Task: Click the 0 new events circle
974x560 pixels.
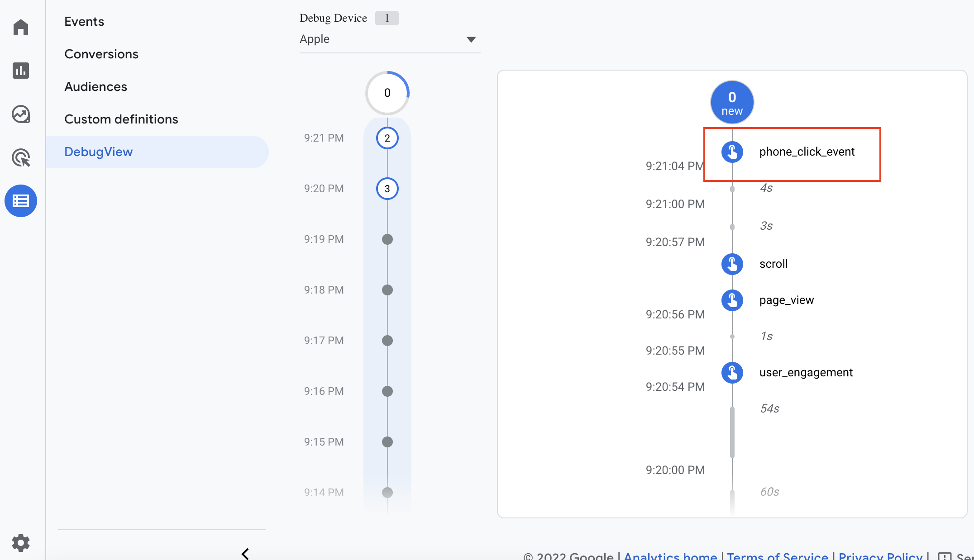Action: tap(732, 103)
